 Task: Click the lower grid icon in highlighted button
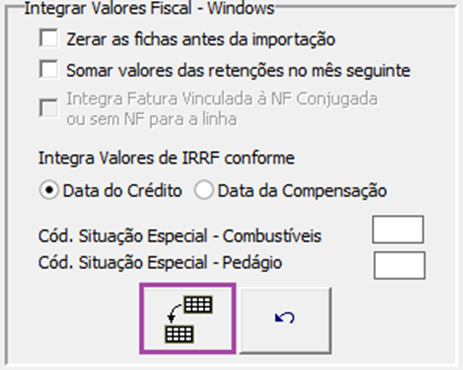[x=179, y=334]
